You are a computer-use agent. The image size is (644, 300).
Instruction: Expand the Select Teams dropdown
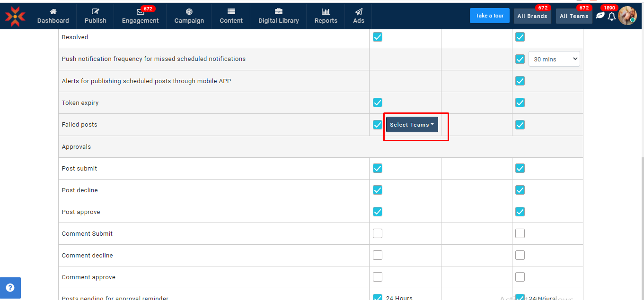tap(412, 125)
